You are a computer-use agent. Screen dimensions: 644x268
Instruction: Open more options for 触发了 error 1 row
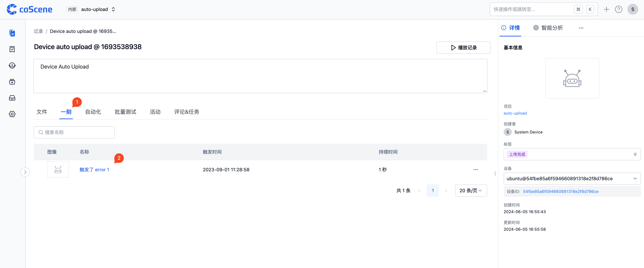coord(475,170)
